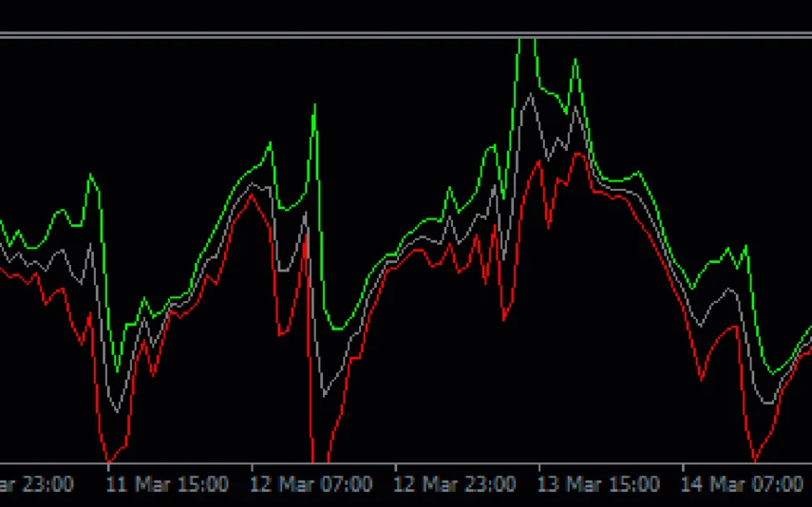The width and height of the screenshot is (812, 507).
Task: Select green line's spike above 12 Mar 07:00
Action: coord(314,104)
